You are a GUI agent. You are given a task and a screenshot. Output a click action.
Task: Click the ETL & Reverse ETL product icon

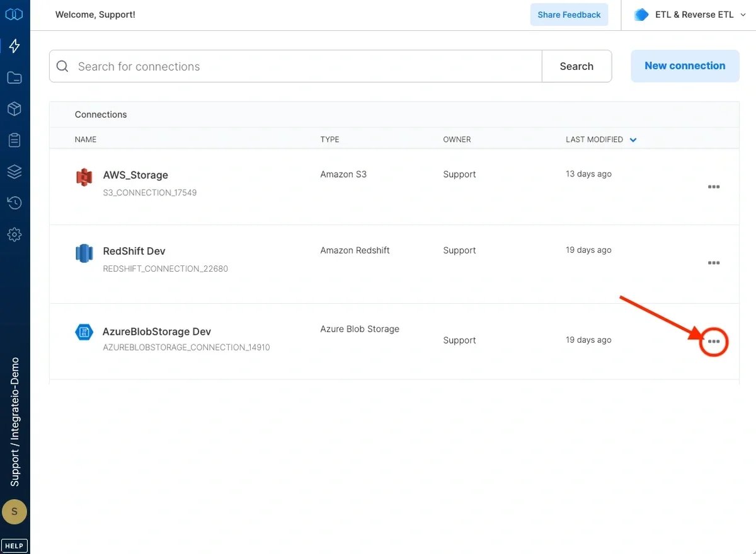point(641,14)
